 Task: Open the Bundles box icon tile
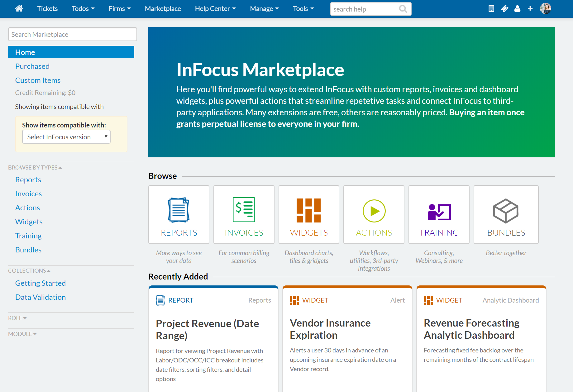click(506, 211)
